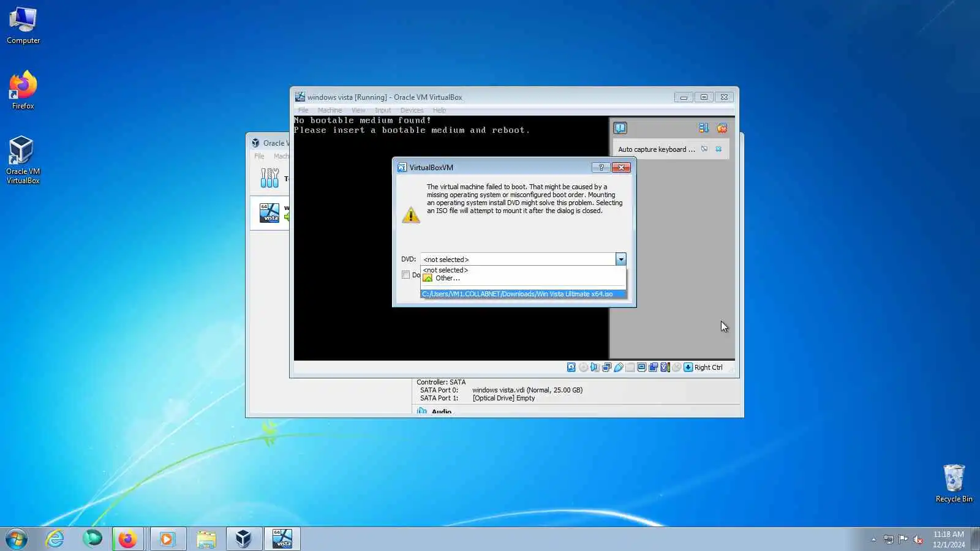980x551 pixels.
Task: Click the warning triangle icon in dialog
Action: (x=411, y=215)
